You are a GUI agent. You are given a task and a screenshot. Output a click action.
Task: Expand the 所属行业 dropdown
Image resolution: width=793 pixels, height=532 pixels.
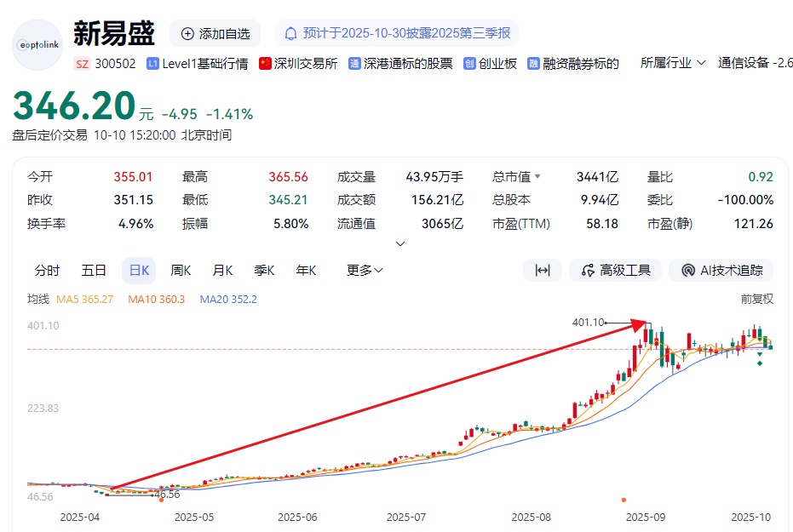point(673,63)
